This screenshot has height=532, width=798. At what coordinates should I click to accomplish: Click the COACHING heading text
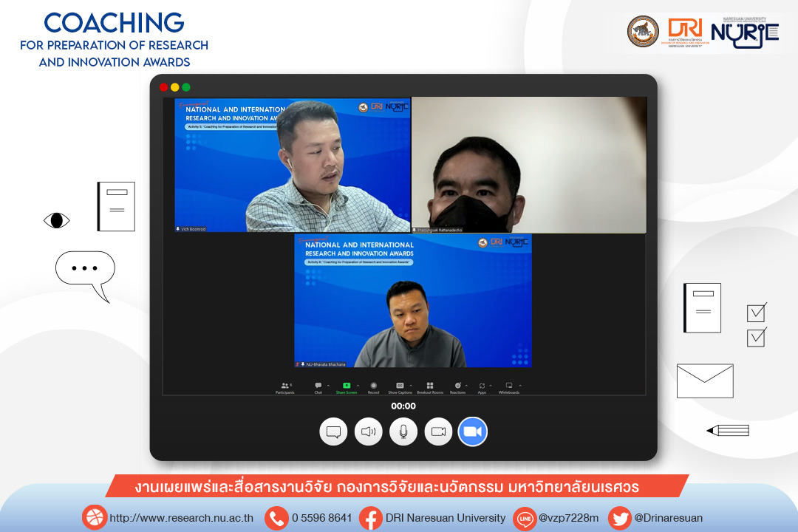pos(114,23)
